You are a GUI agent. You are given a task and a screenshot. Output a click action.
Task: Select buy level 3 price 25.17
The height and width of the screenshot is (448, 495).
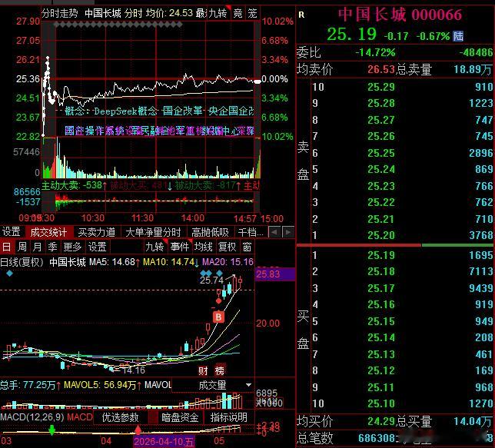pyautogui.click(x=381, y=288)
